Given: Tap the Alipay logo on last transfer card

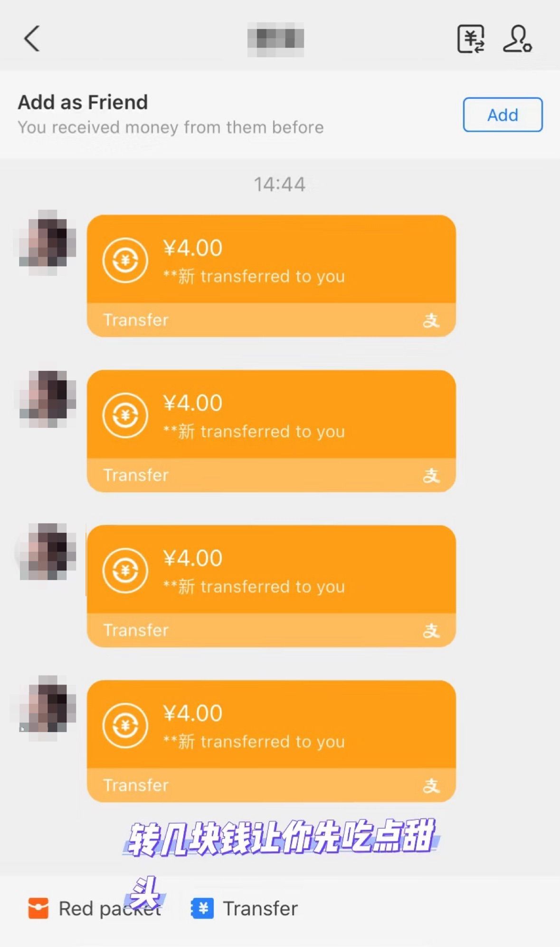Looking at the screenshot, I should [x=431, y=785].
